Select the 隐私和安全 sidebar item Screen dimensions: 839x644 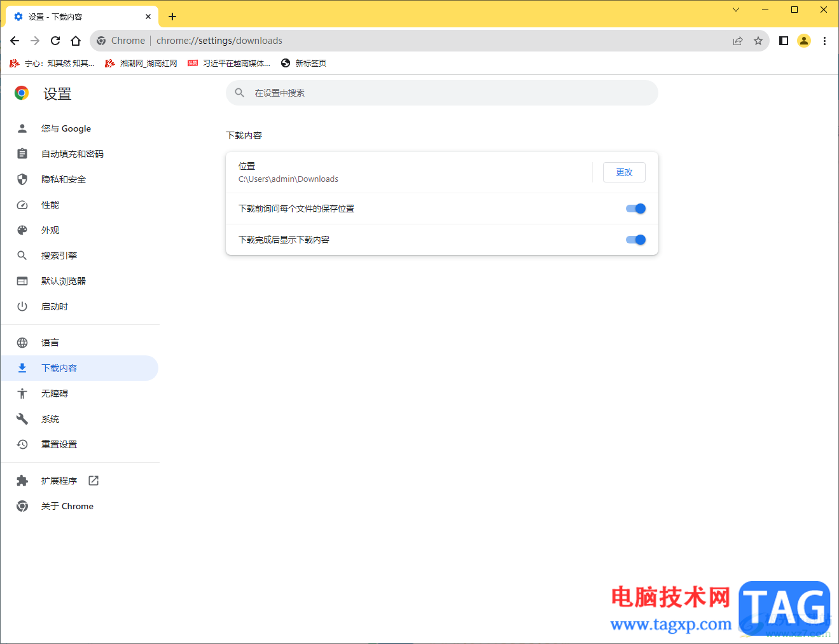[64, 179]
